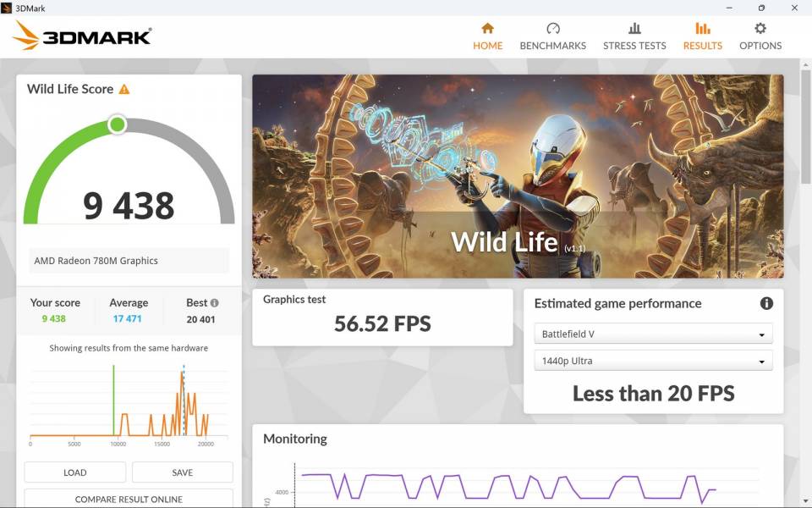This screenshot has height=508, width=812.
Task: Expand the Battlefield V game dropdown
Action: (x=653, y=334)
